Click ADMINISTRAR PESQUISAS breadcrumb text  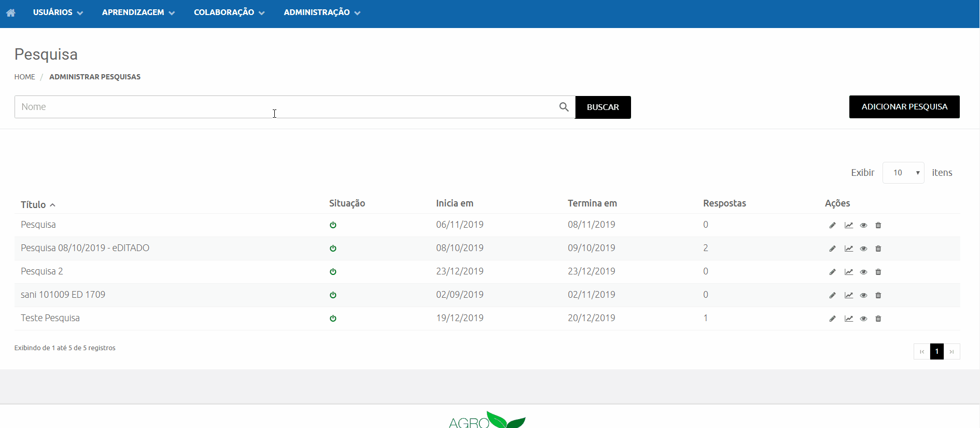point(95,77)
